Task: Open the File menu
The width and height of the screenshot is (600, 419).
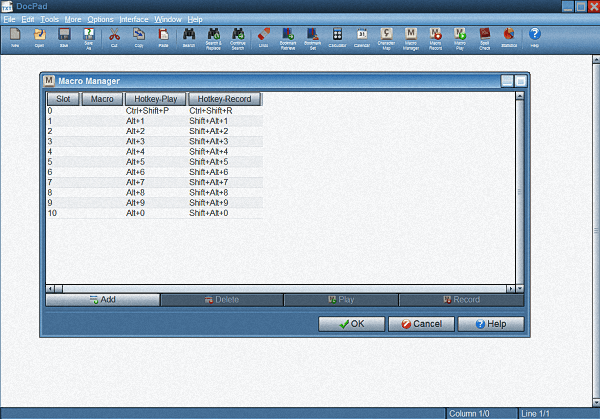Action: tap(9, 19)
